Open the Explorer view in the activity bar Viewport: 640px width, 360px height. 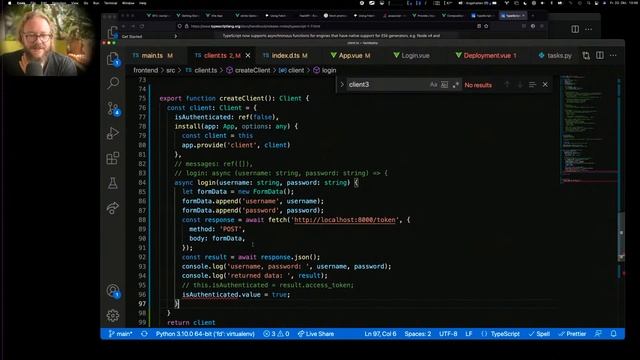pos(113,59)
